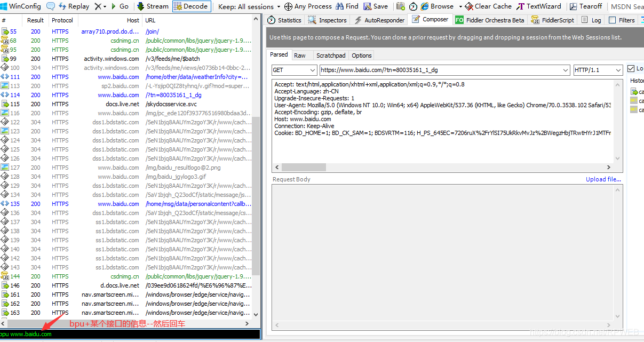Open the TextWizard tool
Screen dimensions: 644x342
pos(539,6)
